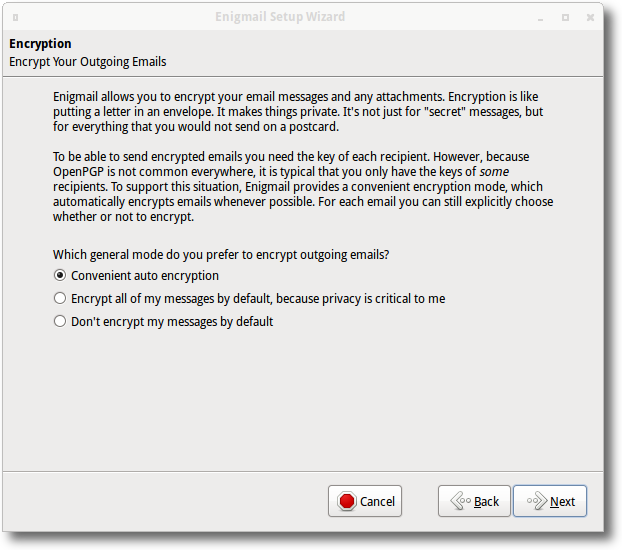Click the question 'Which general mode do you prefer'

pyautogui.click(x=221, y=254)
